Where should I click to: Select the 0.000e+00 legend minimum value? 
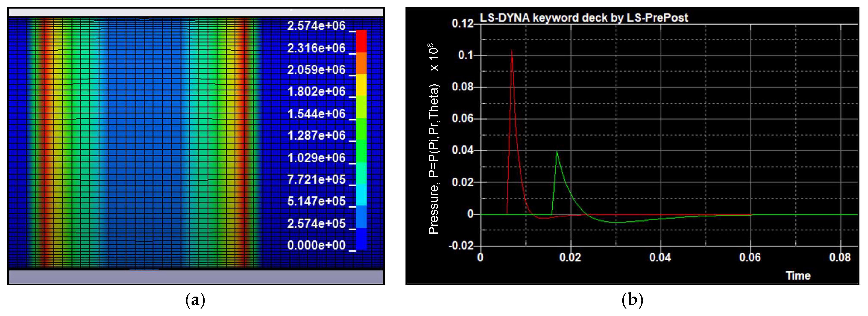point(316,245)
